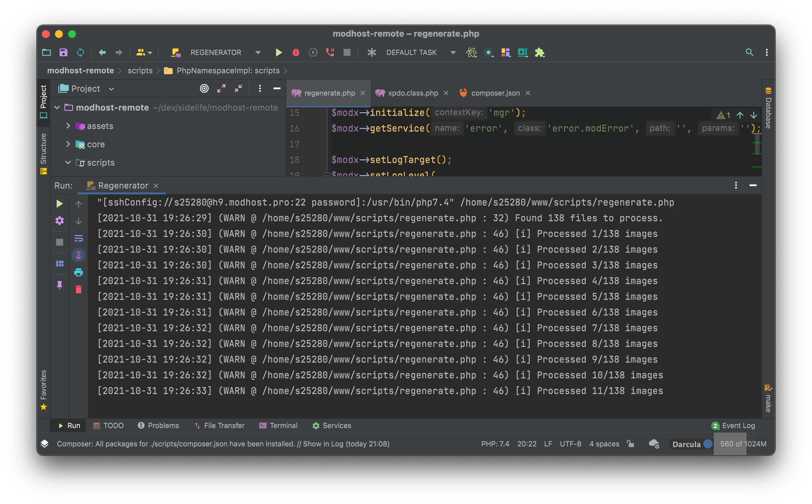Screen dimensions: 812x504
Task: Click the colorful squares plugin icon
Action: pyautogui.click(x=506, y=52)
